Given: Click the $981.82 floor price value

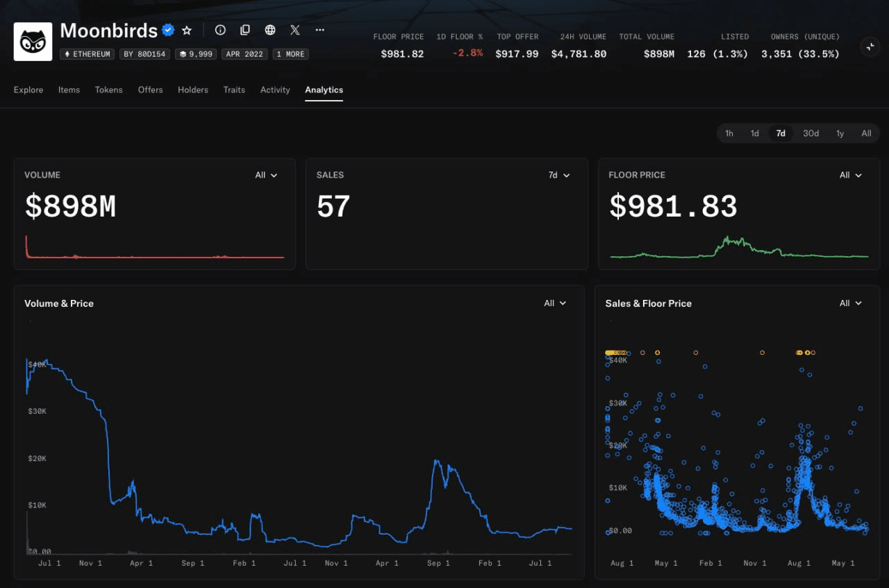Looking at the screenshot, I should pos(402,53).
